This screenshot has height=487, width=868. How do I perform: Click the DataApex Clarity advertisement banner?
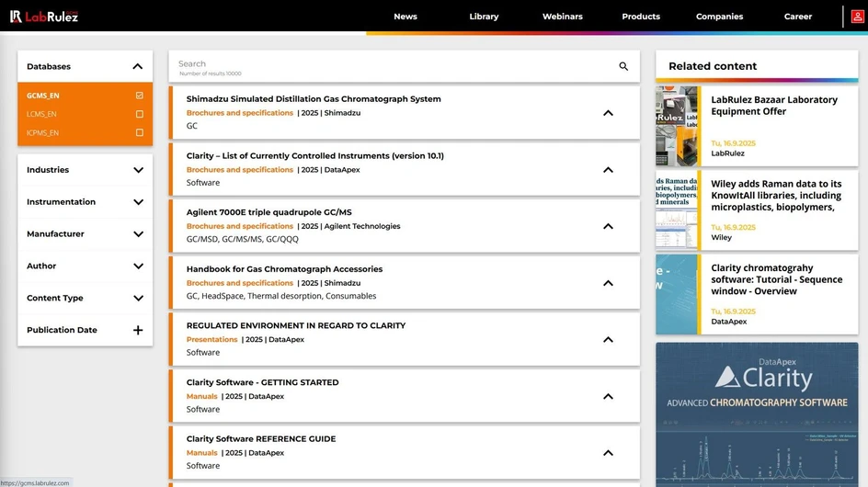click(x=757, y=413)
